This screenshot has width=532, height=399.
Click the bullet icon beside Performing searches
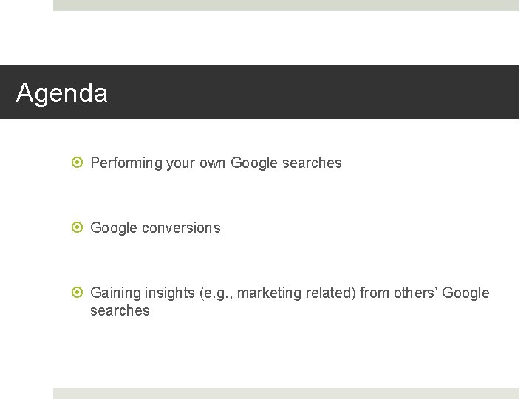[79, 163]
